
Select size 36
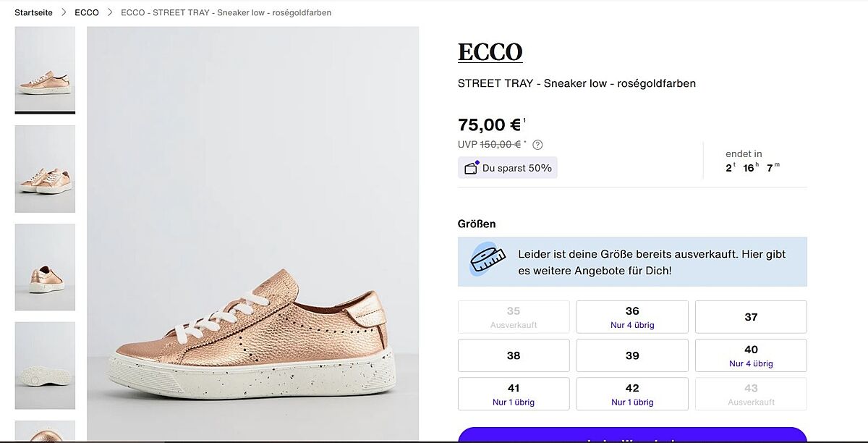(632, 317)
